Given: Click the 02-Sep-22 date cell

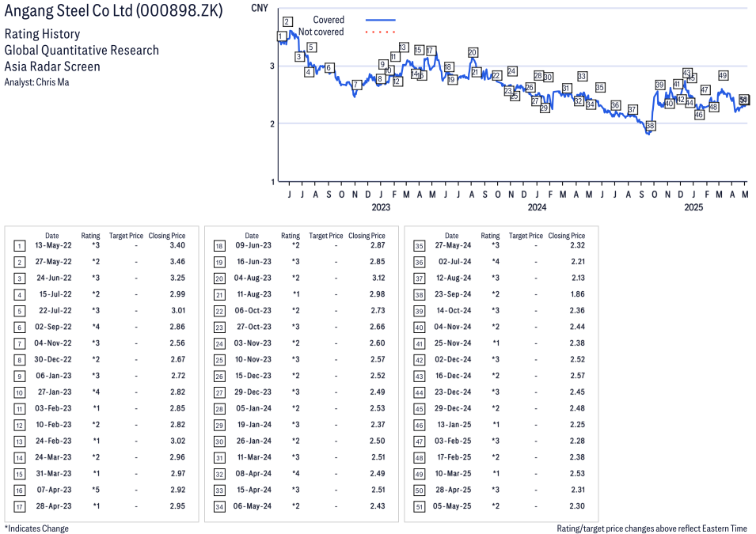Looking at the screenshot, I should (x=53, y=327).
